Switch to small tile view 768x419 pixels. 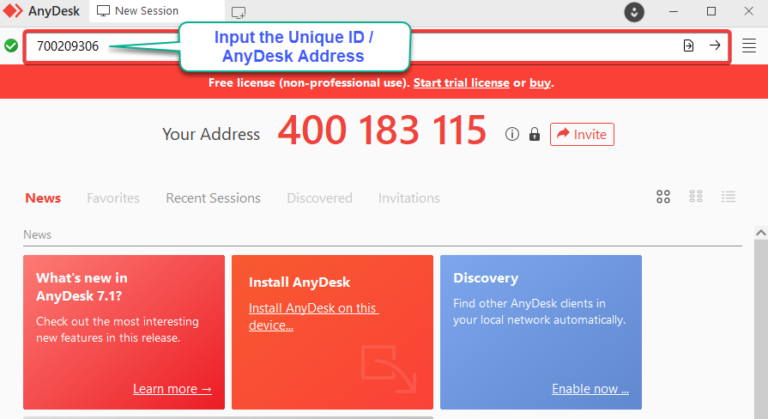pos(696,197)
